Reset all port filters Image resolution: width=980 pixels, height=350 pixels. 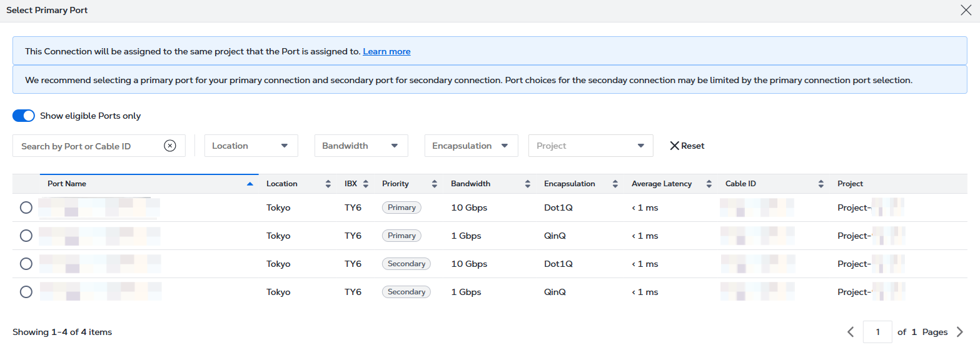coord(687,146)
